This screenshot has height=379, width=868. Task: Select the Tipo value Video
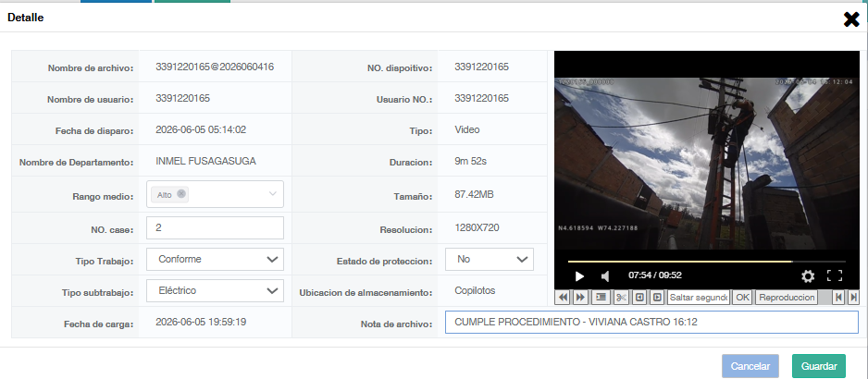[x=467, y=130]
